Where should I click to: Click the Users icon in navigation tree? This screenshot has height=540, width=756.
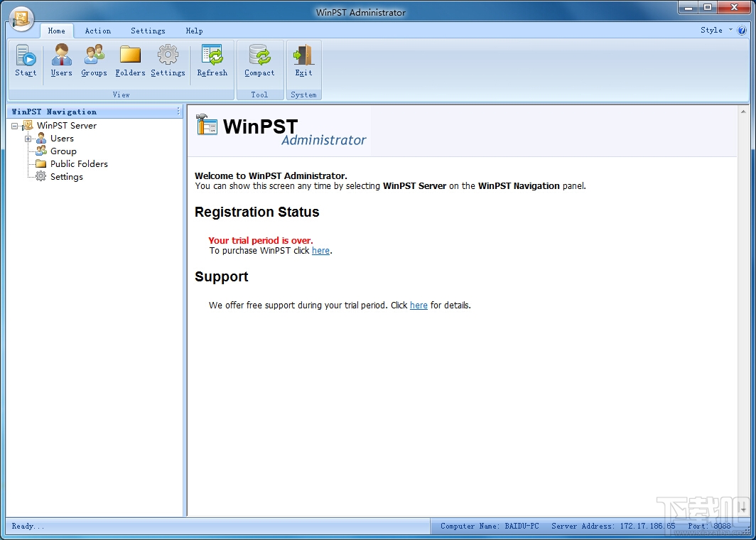click(x=41, y=139)
